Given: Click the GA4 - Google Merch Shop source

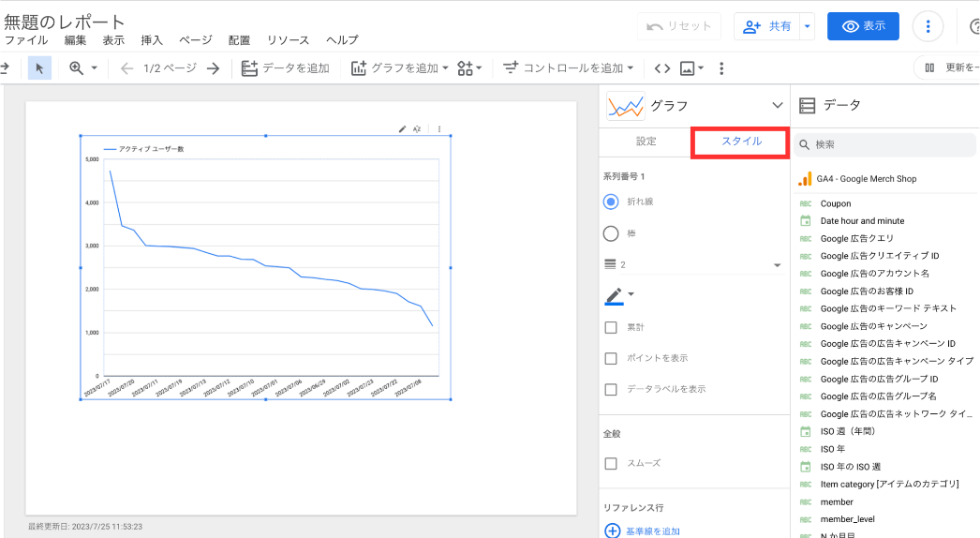Looking at the screenshot, I should (x=867, y=179).
